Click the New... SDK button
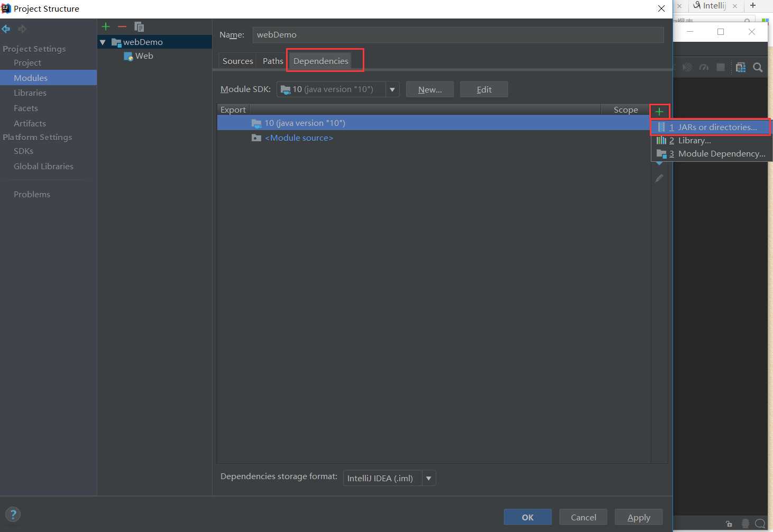Screen dimensions: 773x532 tap(430, 89)
